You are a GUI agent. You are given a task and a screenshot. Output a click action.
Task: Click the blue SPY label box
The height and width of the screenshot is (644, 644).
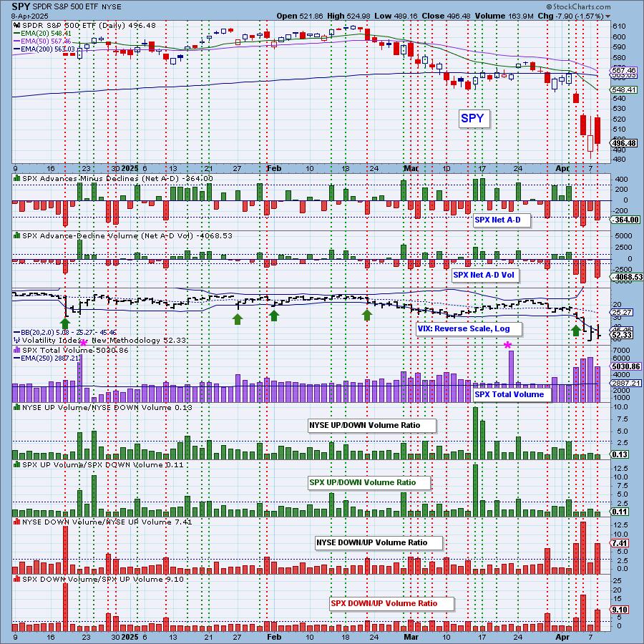(x=474, y=118)
